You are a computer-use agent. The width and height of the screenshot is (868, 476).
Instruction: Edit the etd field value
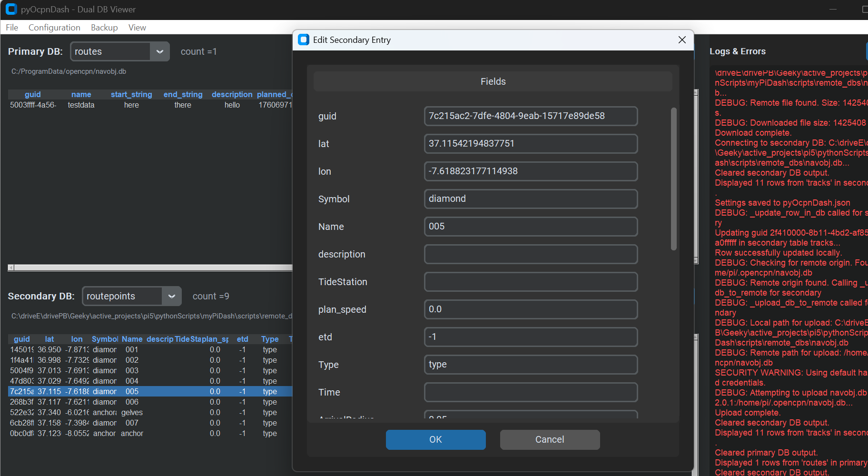(x=531, y=337)
